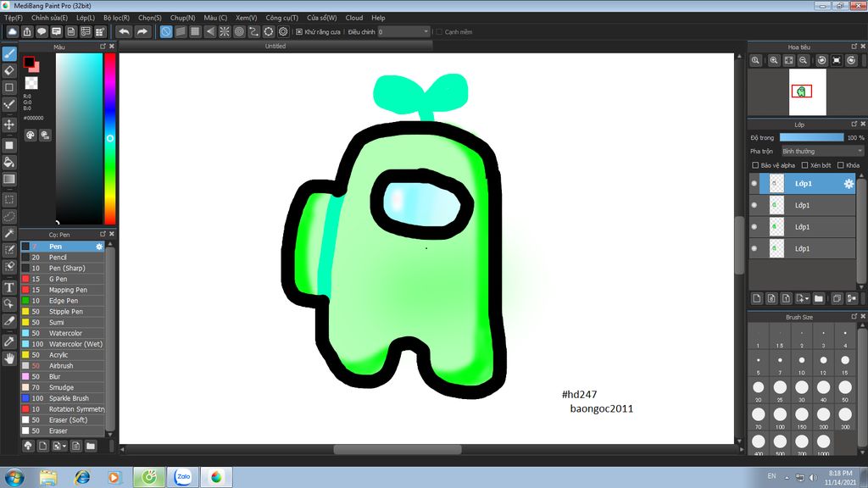Viewport: 868px width, 488px height.
Task: Open Zalo from the taskbar
Action: [183, 477]
